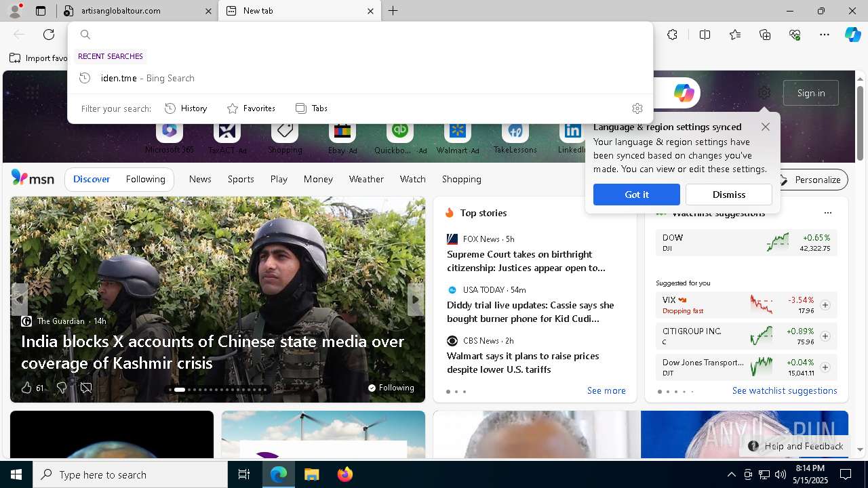Open the Quickbooks Ad shortcut tile

pos(400,138)
